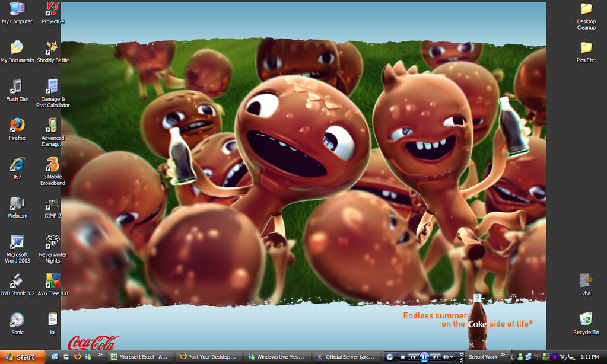This screenshot has height=364, width=607.
Task: Switch to the Windows Live Messenger taskbar button
Action: pyautogui.click(x=278, y=357)
